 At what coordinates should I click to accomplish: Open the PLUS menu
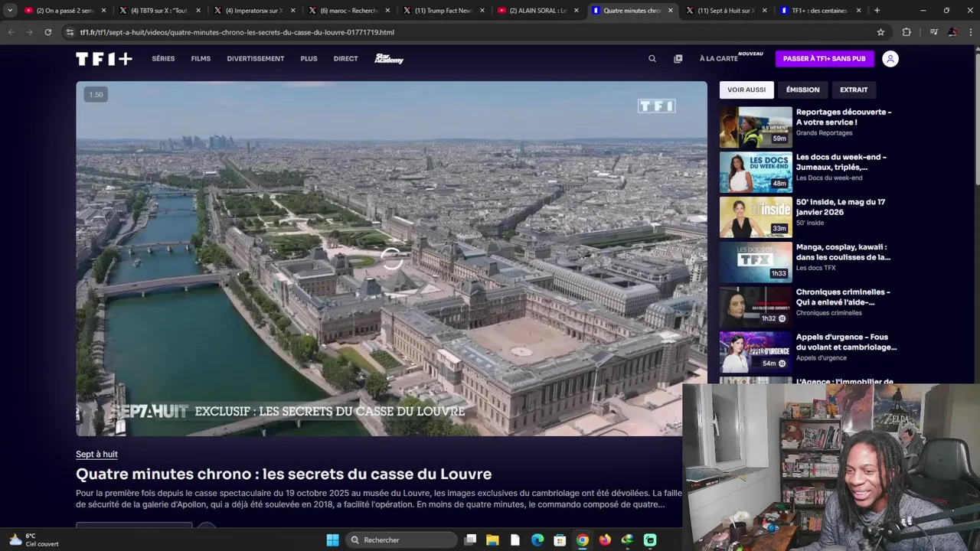pos(309,59)
